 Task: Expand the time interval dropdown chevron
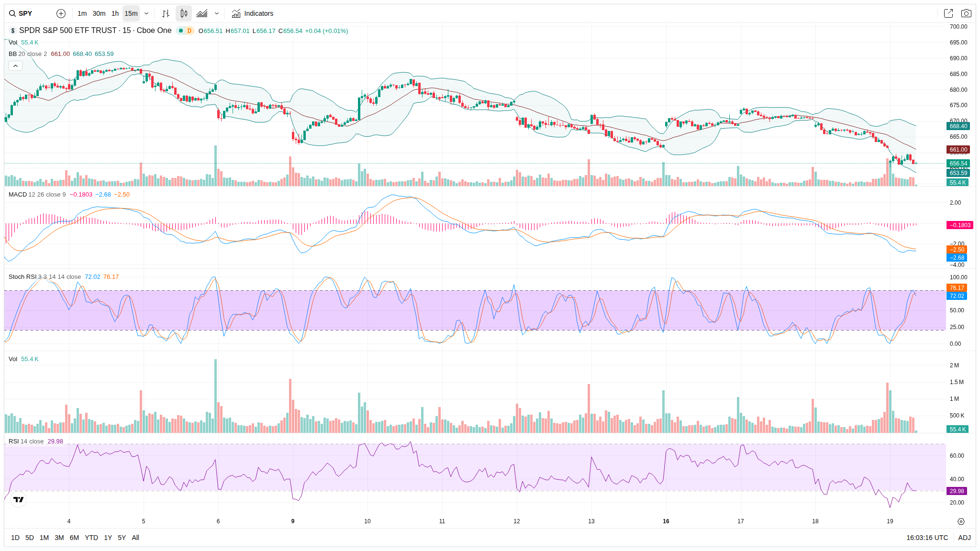(x=146, y=13)
